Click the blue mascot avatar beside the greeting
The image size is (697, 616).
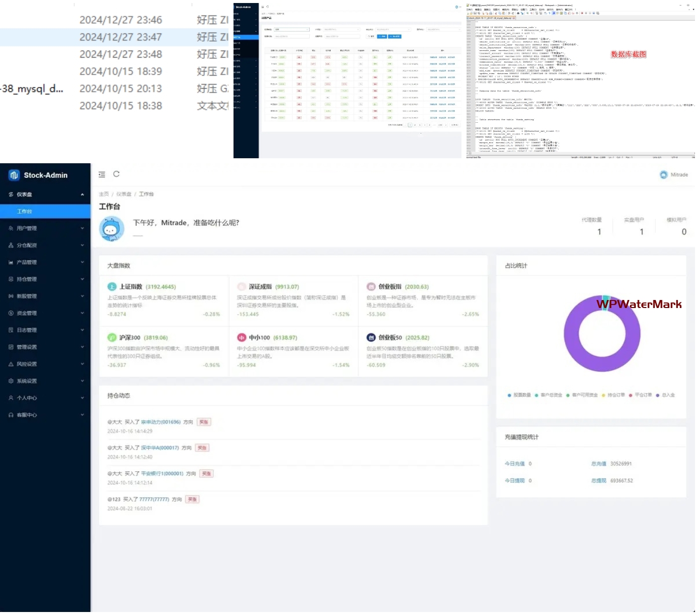112,230
